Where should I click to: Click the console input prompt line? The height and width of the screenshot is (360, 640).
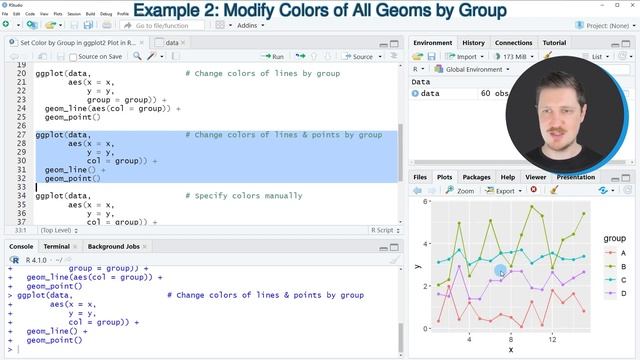(204, 349)
